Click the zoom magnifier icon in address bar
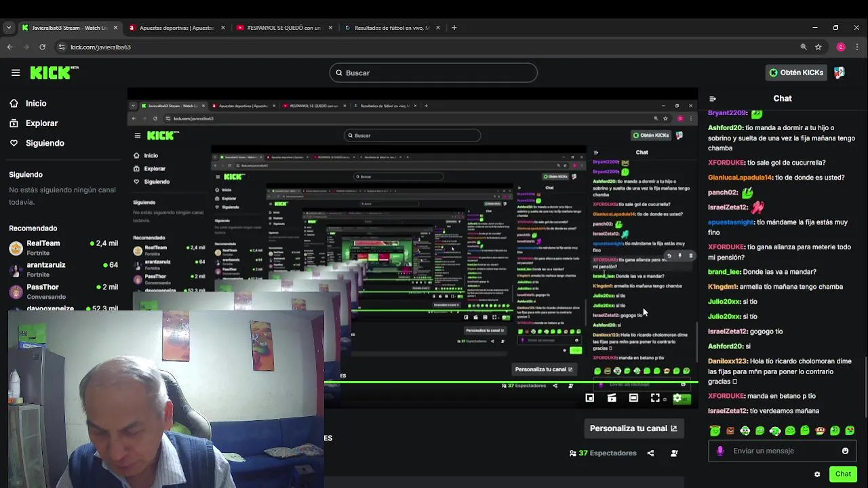 coord(804,47)
